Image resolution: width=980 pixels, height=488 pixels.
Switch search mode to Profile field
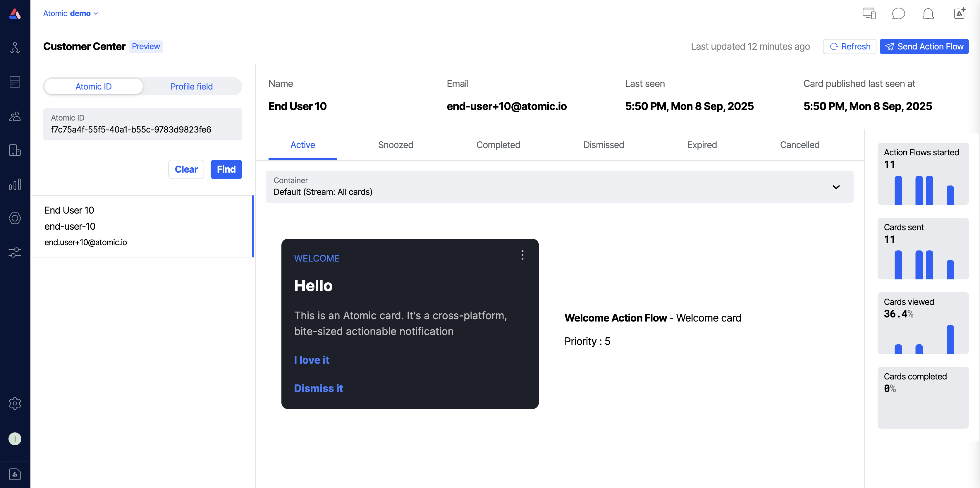191,86
